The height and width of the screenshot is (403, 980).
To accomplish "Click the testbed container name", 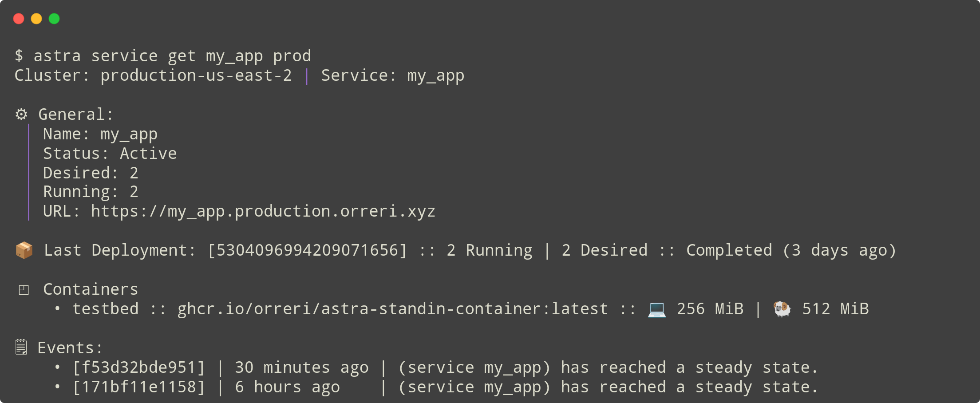I will 106,309.
